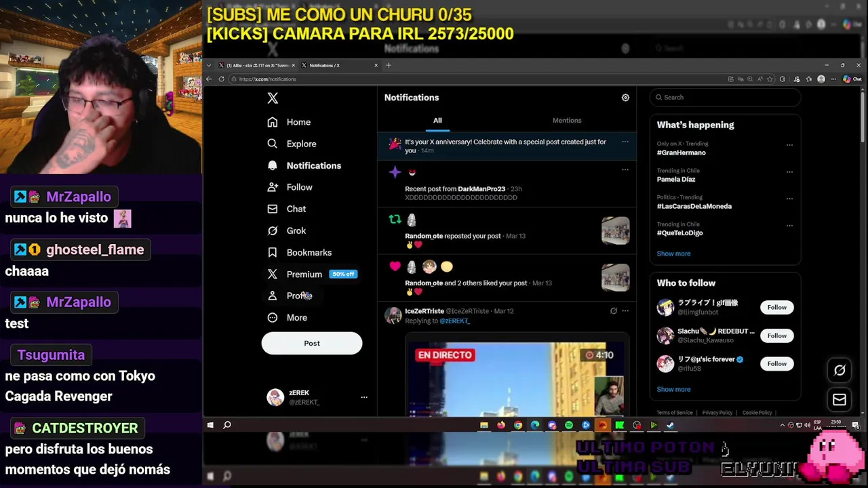868x488 pixels.
Task: Open options dots for #QueTeLoDigo trend
Action: point(789,226)
